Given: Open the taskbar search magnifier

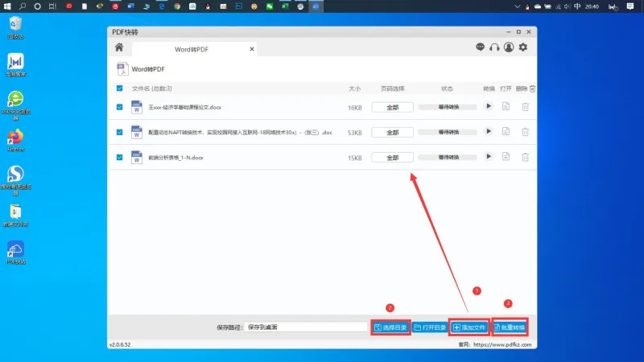Looking at the screenshot, I should point(23,6).
